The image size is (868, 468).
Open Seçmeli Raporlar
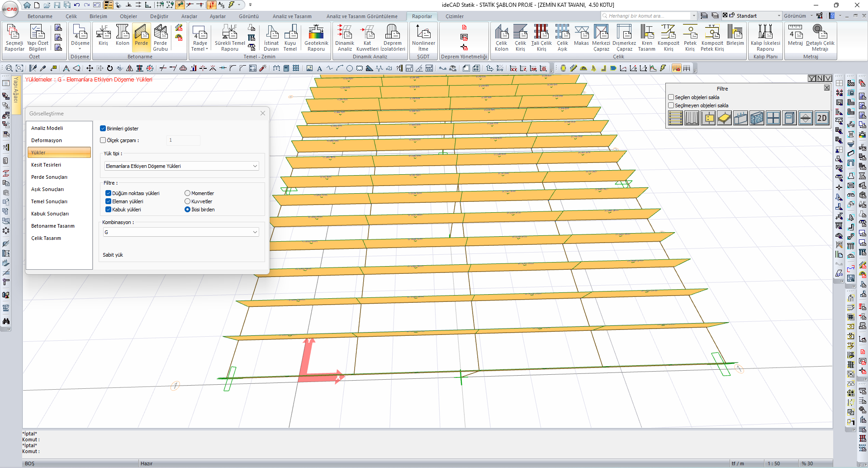(x=14, y=38)
